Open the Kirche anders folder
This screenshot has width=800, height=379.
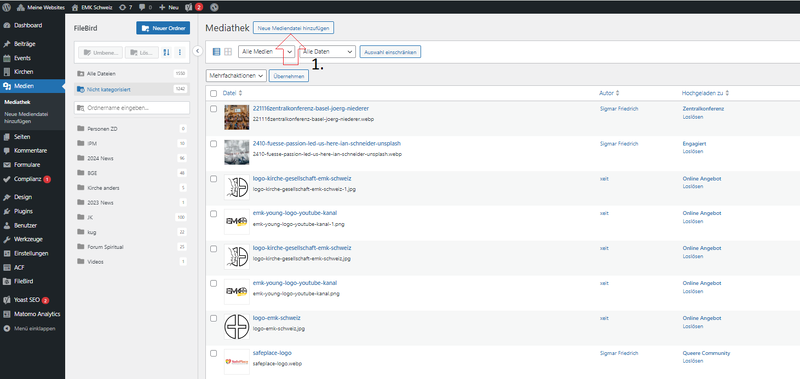[132, 188]
